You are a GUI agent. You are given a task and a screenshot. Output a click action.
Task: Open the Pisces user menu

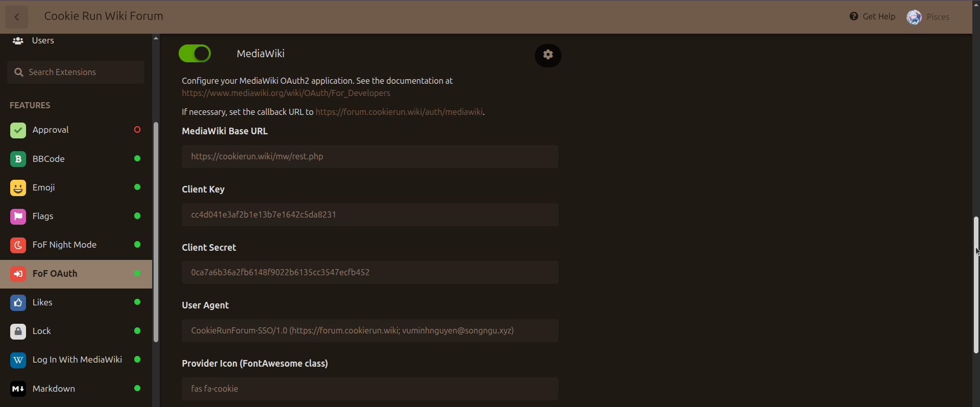[928, 17]
